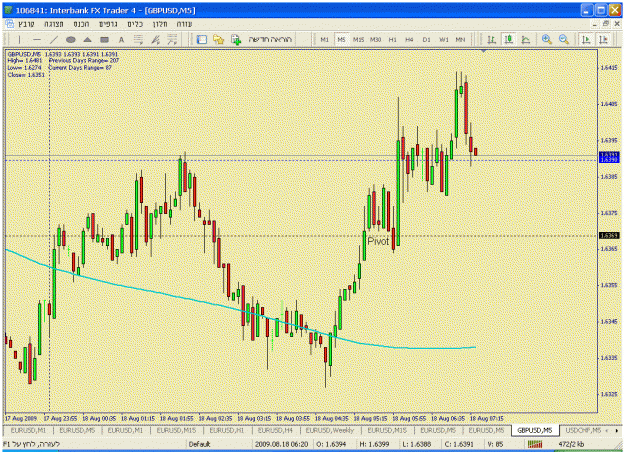
Task: Select the vertical line drawing tool
Action: pyautogui.click(x=19, y=39)
